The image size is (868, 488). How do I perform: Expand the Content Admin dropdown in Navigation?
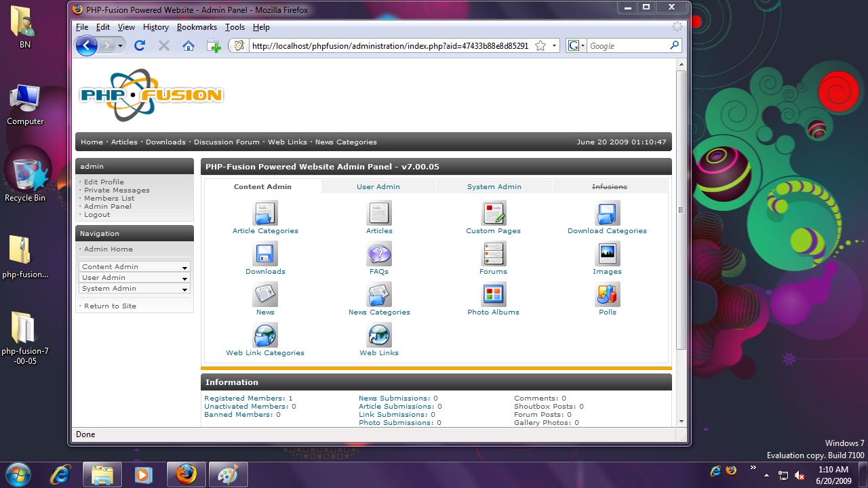point(134,267)
